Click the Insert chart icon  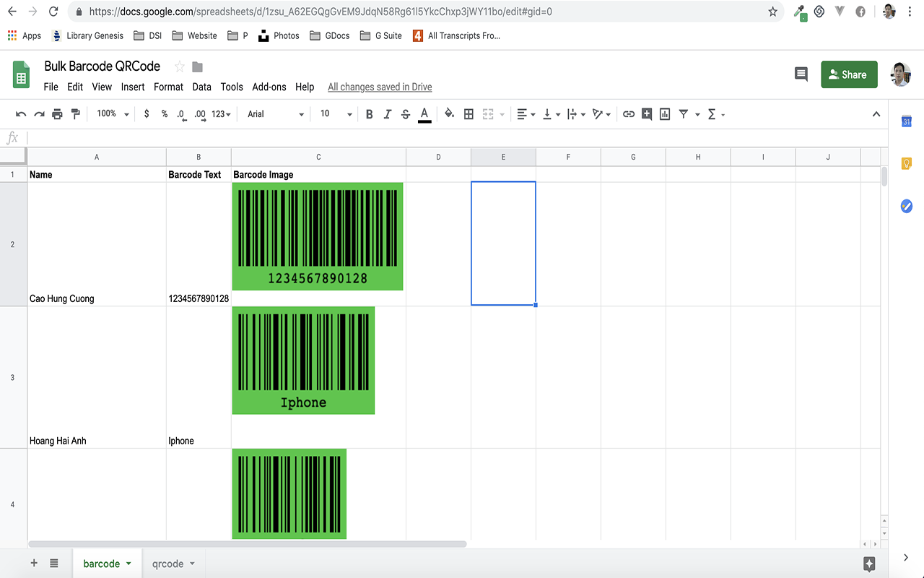tap(665, 114)
